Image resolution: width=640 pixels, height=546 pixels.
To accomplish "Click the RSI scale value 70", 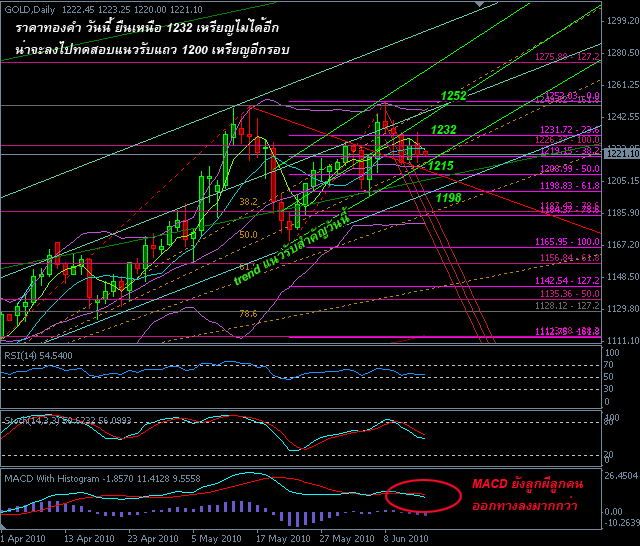I will point(609,365).
